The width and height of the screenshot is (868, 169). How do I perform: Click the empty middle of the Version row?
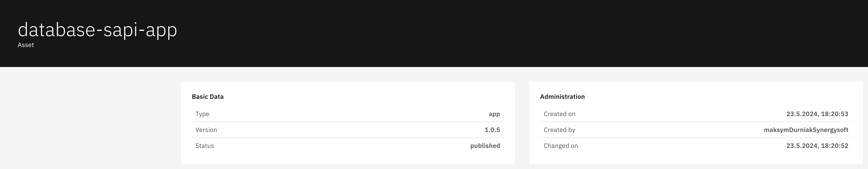pos(347,130)
